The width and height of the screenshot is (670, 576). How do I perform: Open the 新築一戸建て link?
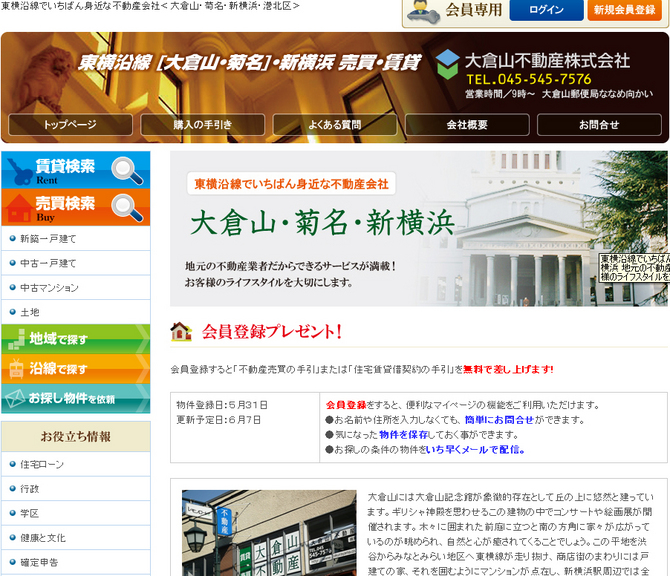pos(48,239)
